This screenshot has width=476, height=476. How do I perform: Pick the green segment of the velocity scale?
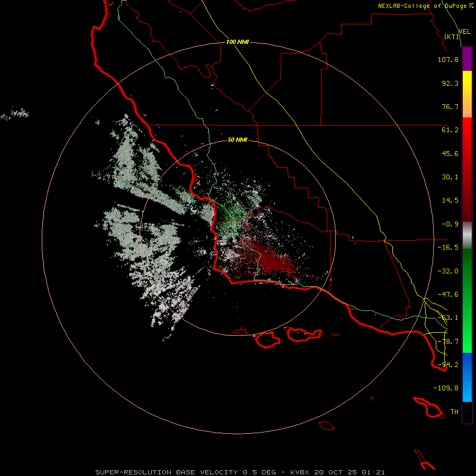pyautogui.click(x=467, y=300)
